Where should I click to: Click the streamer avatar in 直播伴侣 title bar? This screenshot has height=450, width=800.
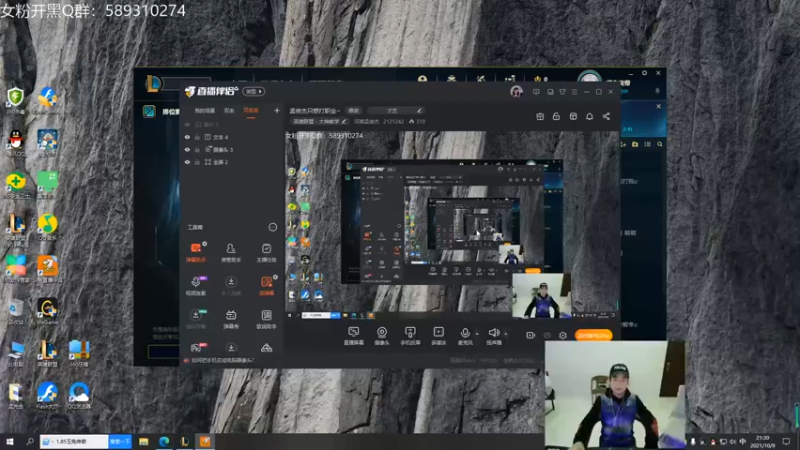(x=516, y=92)
